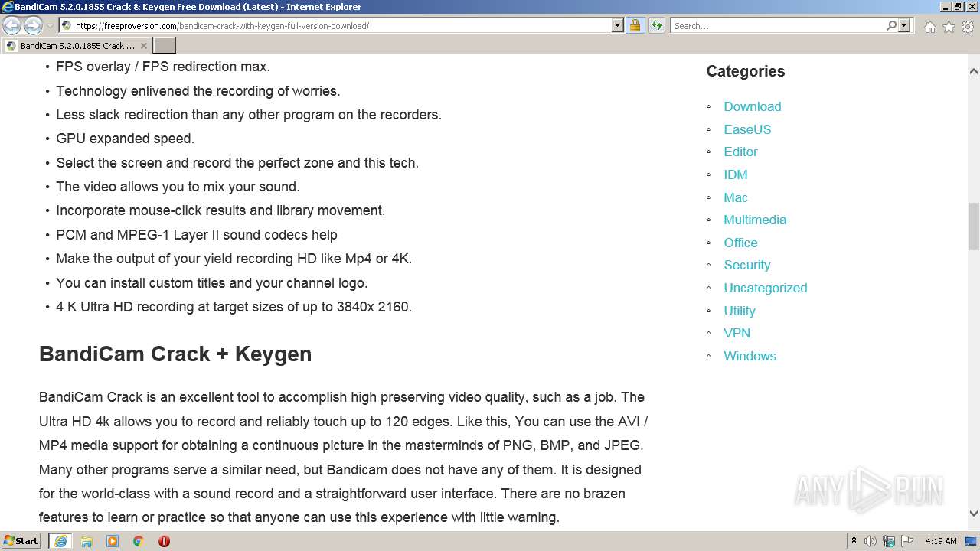Image resolution: width=980 pixels, height=551 pixels.
Task: Open the Chrome taskbar icon
Action: (x=139, y=541)
